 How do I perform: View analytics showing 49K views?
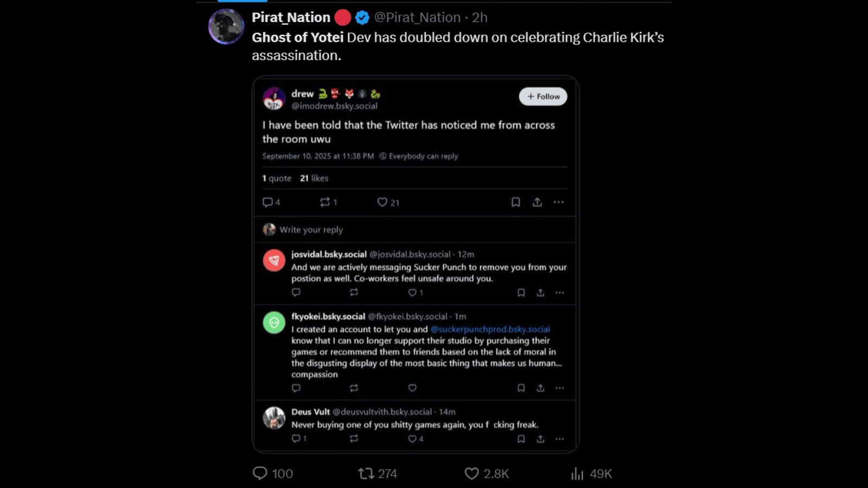[x=577, y=473]
